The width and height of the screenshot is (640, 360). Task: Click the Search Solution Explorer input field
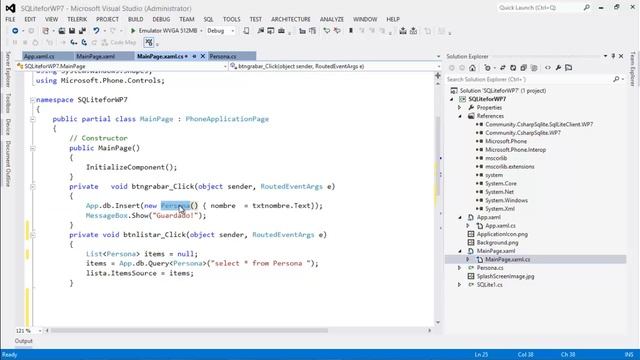(529, 79)
